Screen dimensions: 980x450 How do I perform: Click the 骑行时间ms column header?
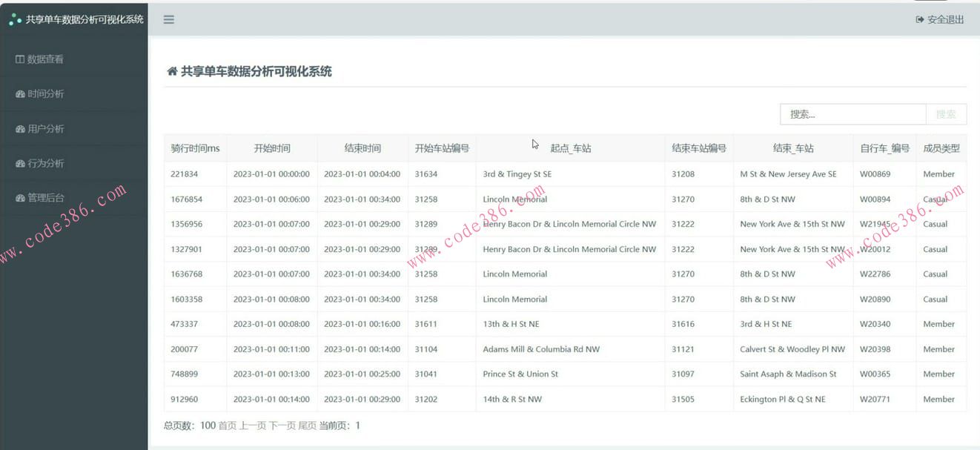(193, 148)
